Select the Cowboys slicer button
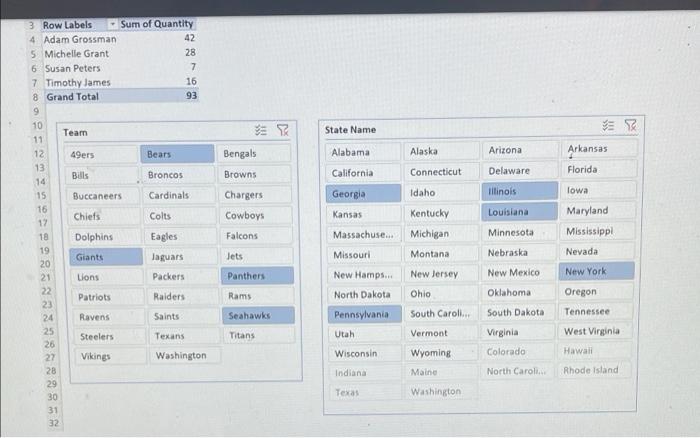Viewport: 700px width, 438px height. (x=256, y=215)
